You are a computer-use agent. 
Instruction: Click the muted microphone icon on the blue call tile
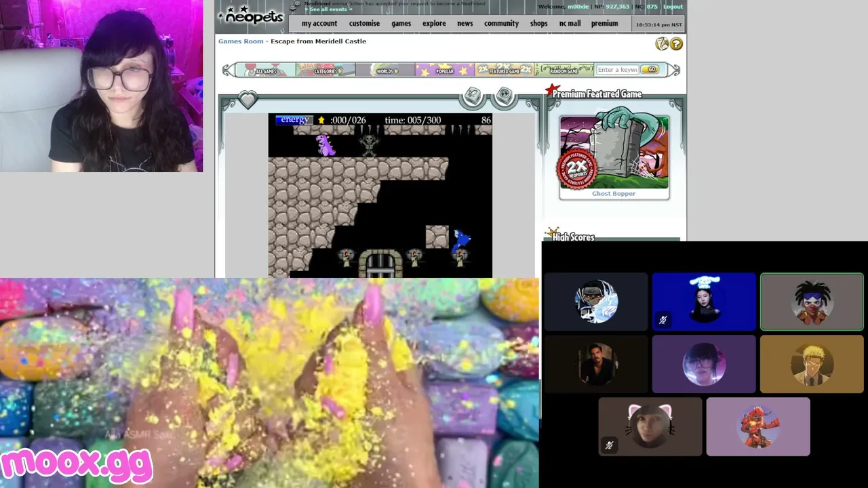[663, 320]
